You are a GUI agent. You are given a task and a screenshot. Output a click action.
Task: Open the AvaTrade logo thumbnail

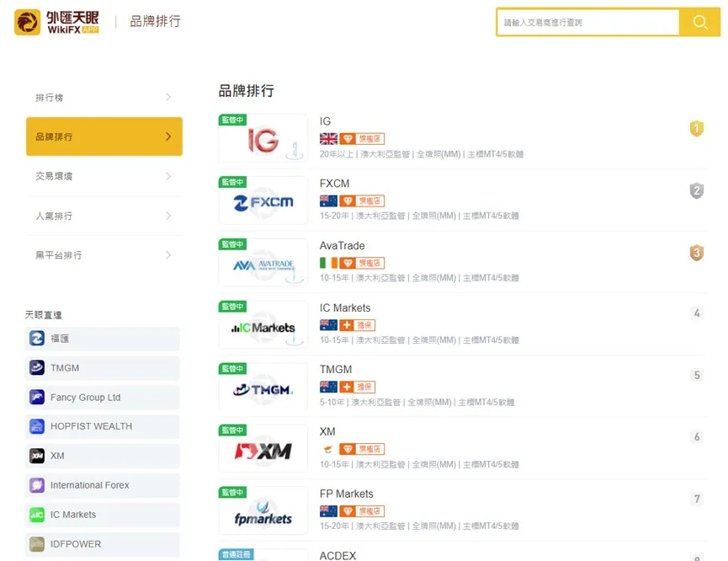click(263, 263)
